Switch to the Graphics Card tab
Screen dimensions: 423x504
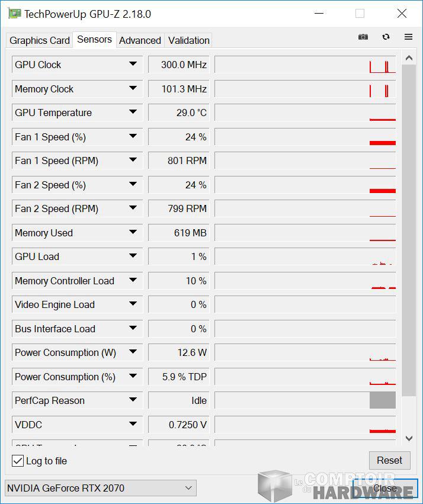click(x=39, y=40)
